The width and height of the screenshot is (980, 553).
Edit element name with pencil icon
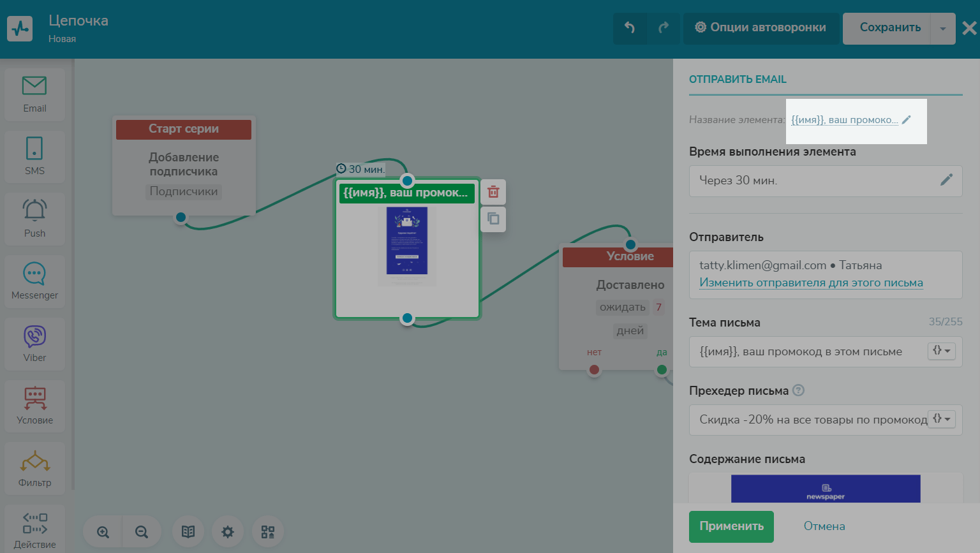[x=906, y=120]
